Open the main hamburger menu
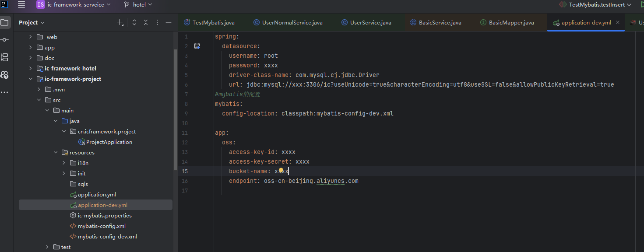Viewport: 644px width, 252px height. (x=21, y=5)
